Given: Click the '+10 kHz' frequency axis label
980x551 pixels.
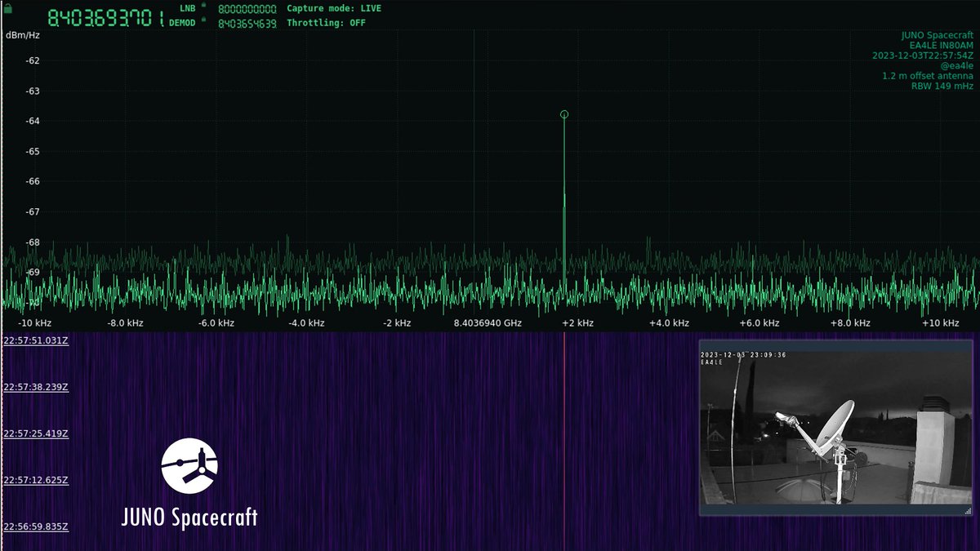Looking at the screenshot, I should [940, 323].
